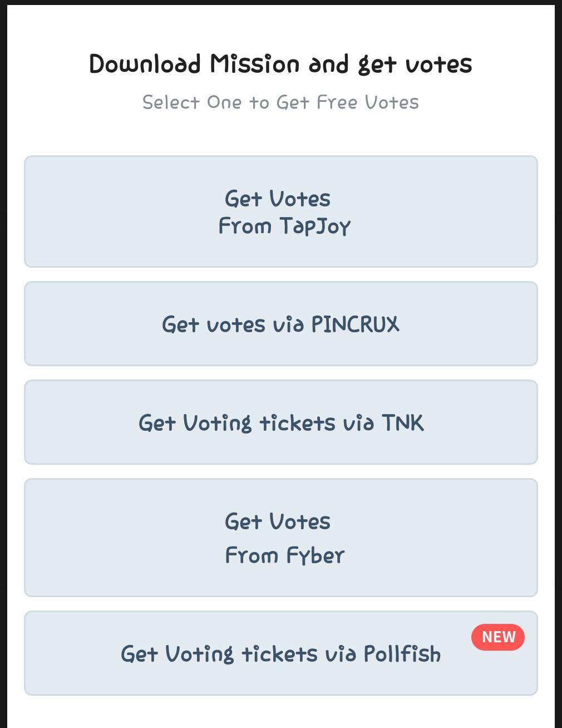The width and height of the screenshot is (562, 728).
Task: Open Get Voting tickets via TNK
Action: (280, 422)
